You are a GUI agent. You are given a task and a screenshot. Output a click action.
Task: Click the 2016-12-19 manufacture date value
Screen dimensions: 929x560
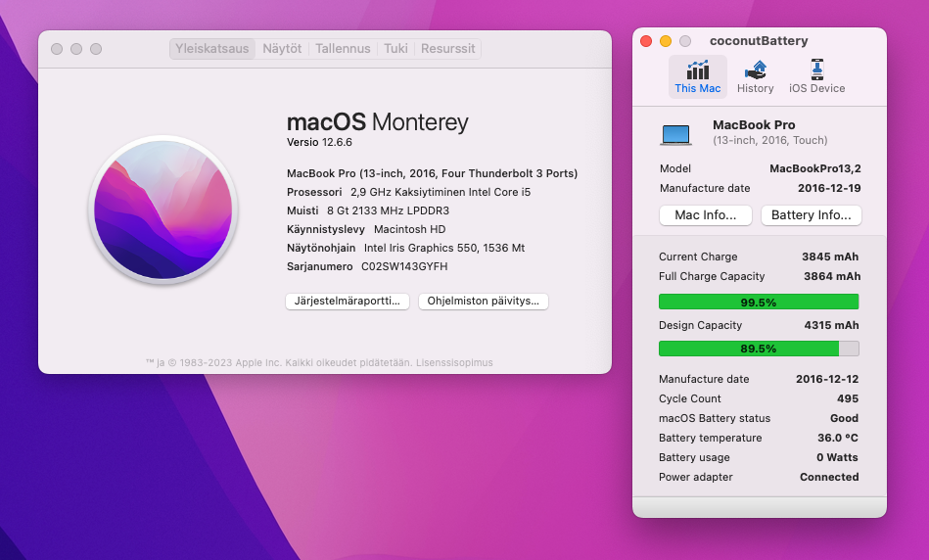(829, 188)
